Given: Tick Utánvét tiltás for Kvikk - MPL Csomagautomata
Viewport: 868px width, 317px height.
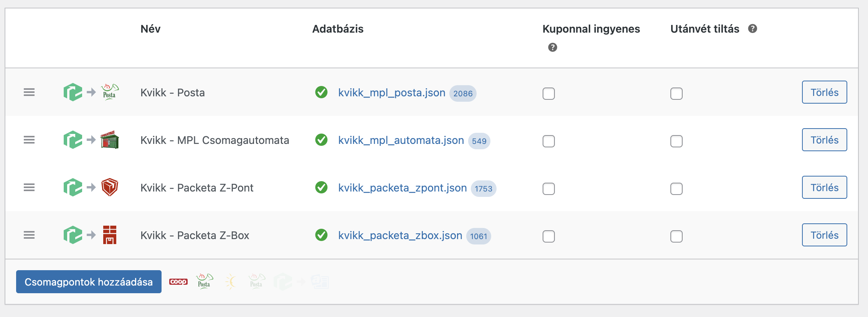Looking at the screenshot, I should pos(677,141).
